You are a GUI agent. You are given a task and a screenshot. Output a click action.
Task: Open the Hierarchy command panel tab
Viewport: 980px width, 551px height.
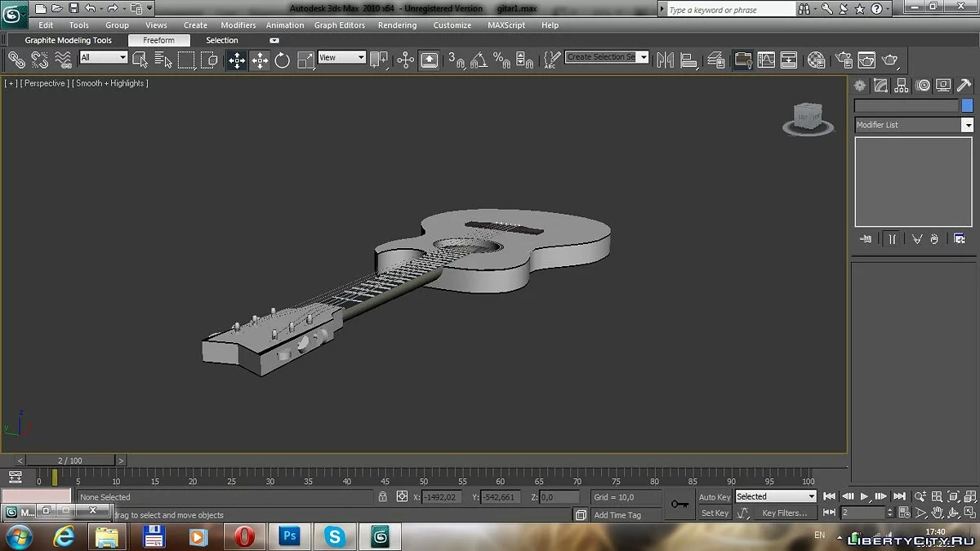point(902,86)
